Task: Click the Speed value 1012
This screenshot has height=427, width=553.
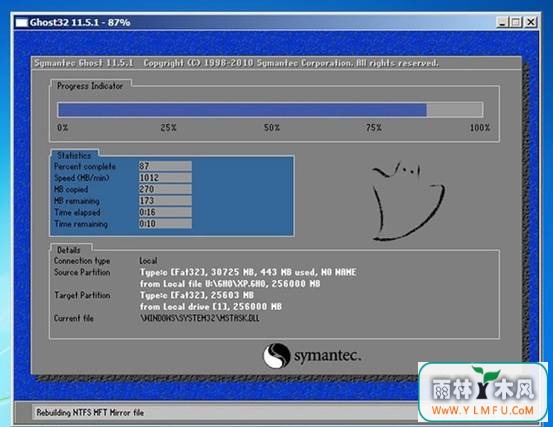Action: (165, 177)
